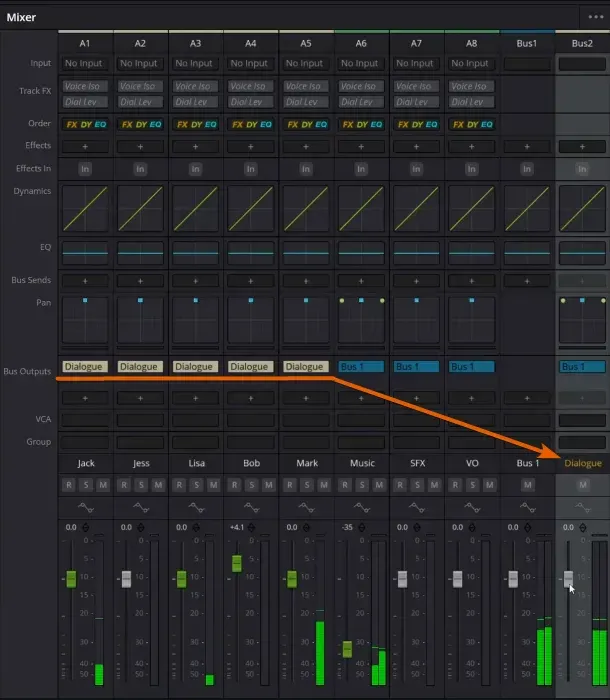Open the automation curve icon for Music
Screen dimensions: 610x700
(361, 508)
